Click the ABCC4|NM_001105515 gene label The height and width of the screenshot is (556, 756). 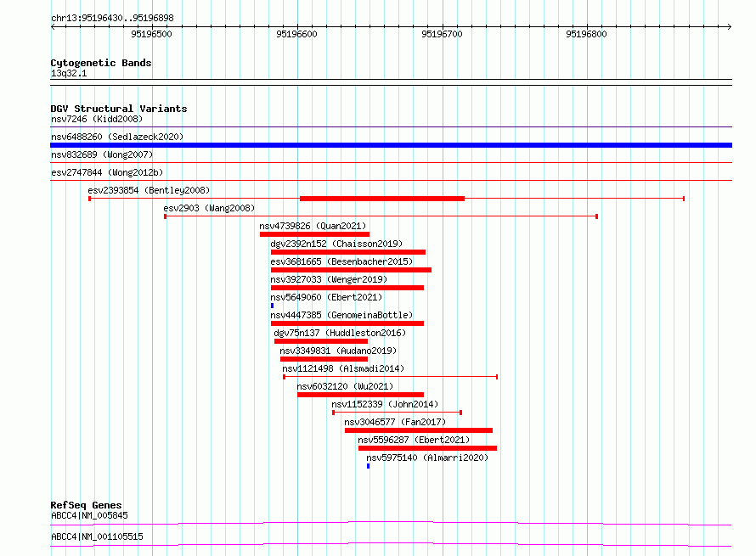pos(97,536)
